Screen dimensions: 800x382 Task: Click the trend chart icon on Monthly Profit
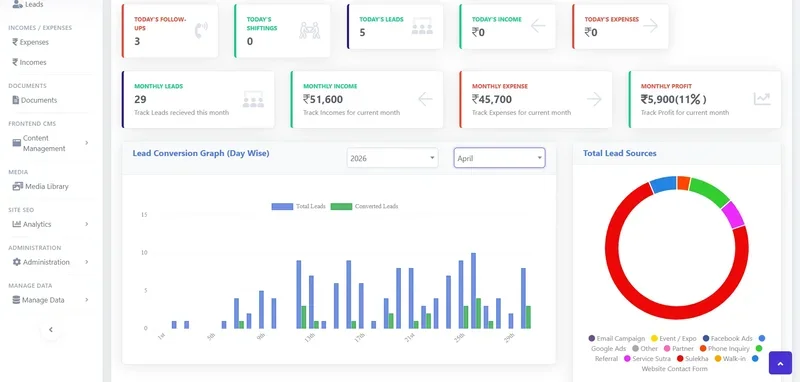[x=762, y=99]
